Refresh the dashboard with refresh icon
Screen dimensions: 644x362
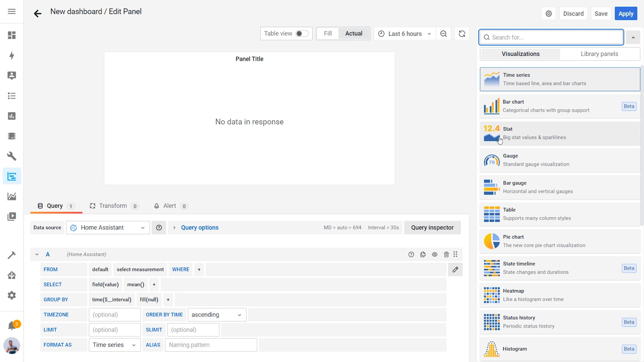pos(462,34)
